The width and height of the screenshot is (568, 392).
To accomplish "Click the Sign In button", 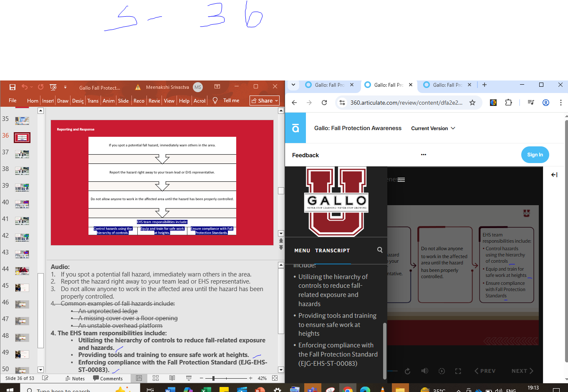I will click(535, 155).
